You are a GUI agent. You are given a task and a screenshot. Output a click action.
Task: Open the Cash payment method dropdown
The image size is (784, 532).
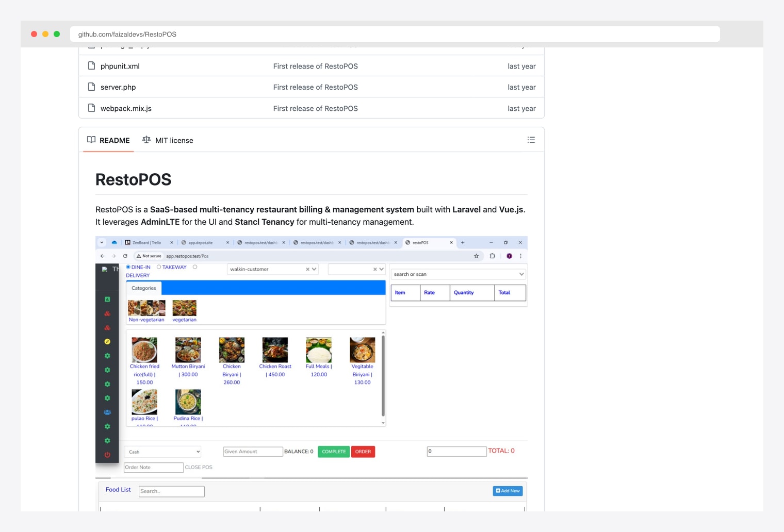[x=162, y=452]
